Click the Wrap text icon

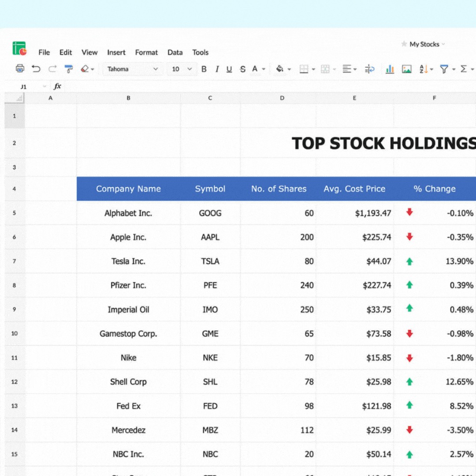pos(369,69)
